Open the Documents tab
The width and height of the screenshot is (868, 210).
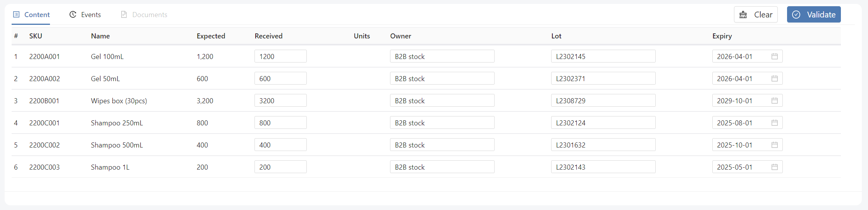click(150, 15)
